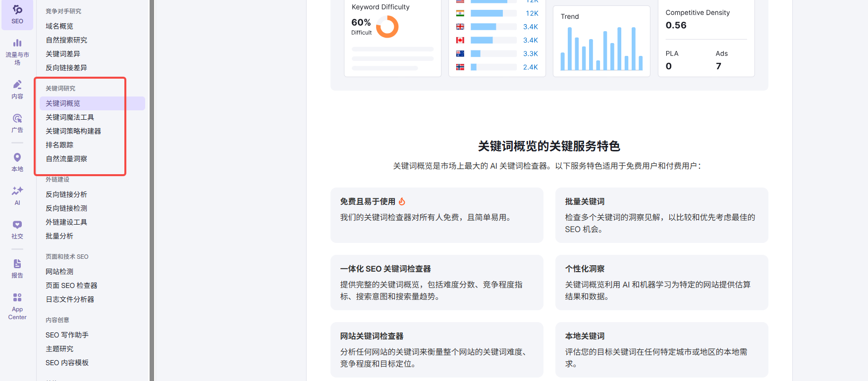Click the Canada flag row

click(497, 40)
